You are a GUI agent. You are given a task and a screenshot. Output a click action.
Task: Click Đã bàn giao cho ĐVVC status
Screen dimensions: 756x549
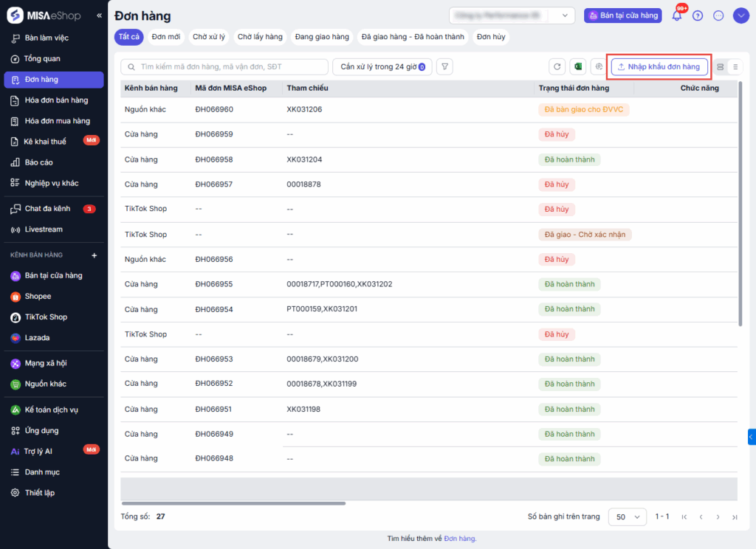click(584, 109)
